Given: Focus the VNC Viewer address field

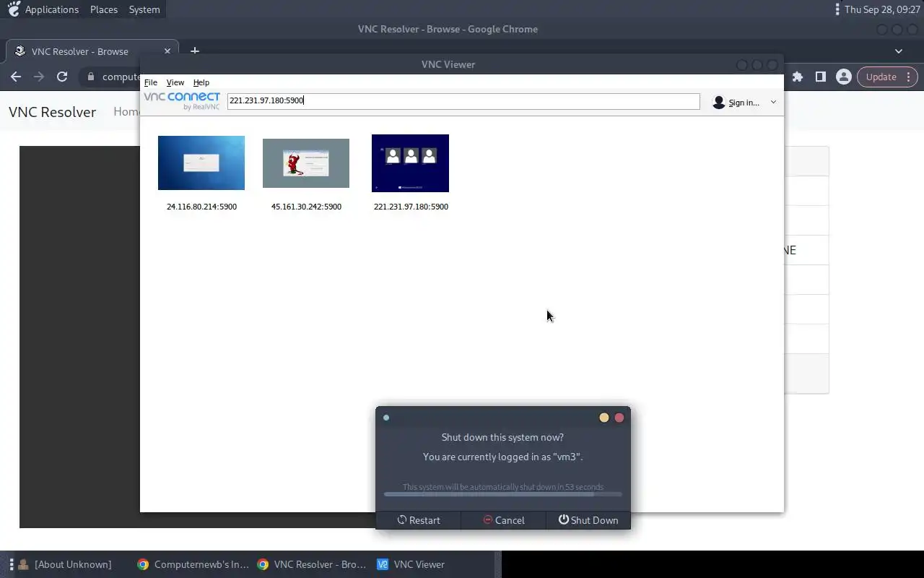Looking at the screenshot, I should tap(463, 101).
